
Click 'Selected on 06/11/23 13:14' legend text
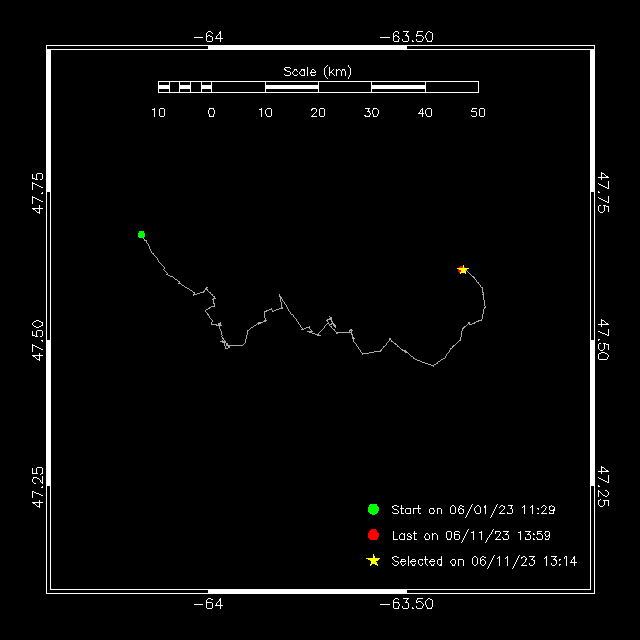484,561
